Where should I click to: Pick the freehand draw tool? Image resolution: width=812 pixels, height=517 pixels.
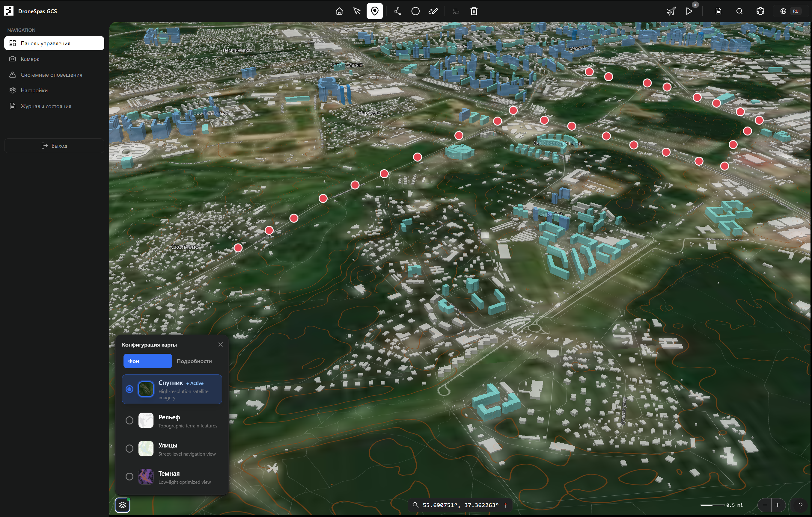[433, 11]
